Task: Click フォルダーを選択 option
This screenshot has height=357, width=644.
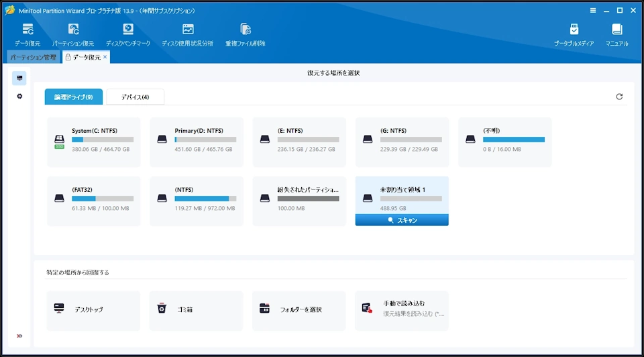Action: click(299, 311)
